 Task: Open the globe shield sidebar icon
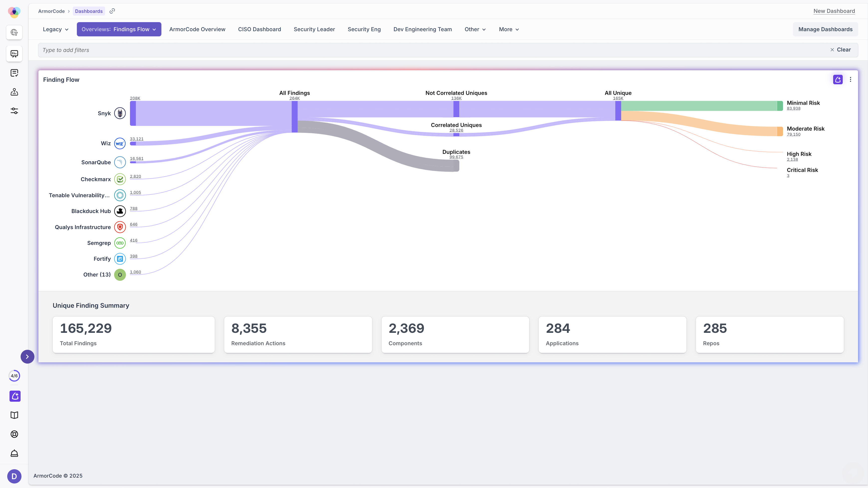point(14,32)
